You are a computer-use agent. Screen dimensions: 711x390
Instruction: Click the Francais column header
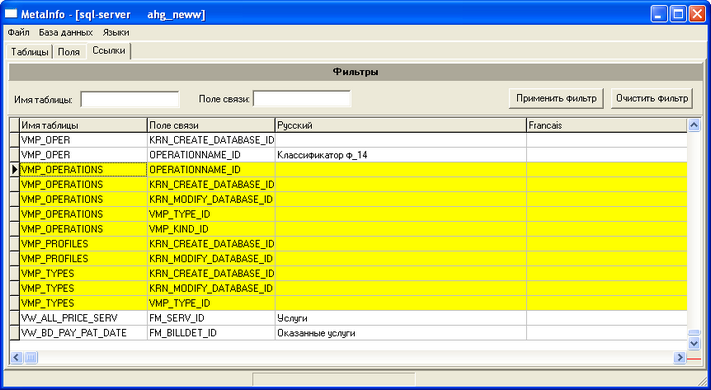607,125
